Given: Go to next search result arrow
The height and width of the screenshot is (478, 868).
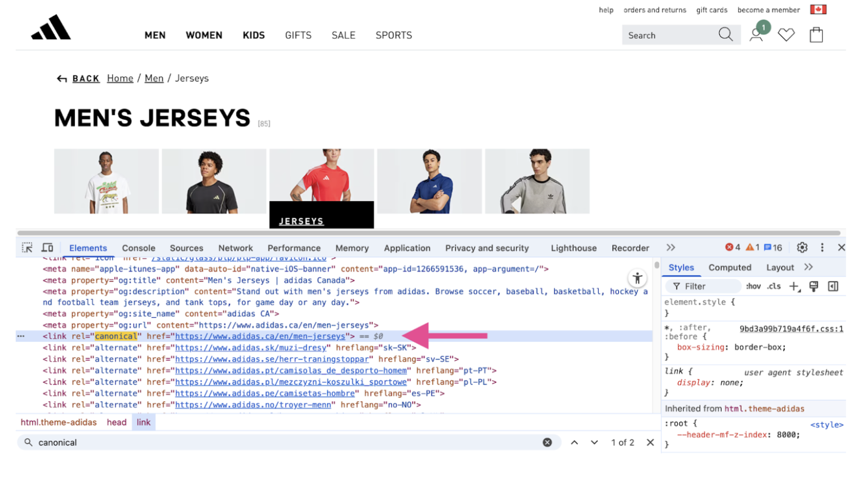Looking at the screenshot, I should point(594,442).
